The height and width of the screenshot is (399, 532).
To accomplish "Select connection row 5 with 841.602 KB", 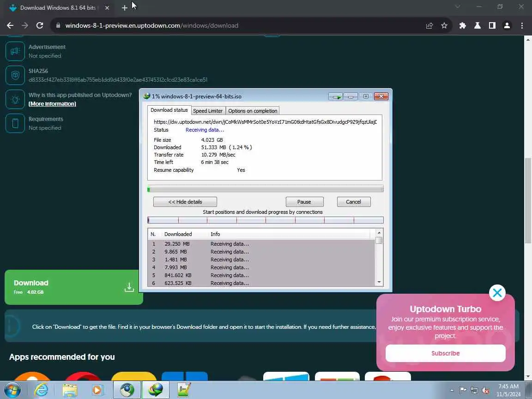I will point(261,275).
